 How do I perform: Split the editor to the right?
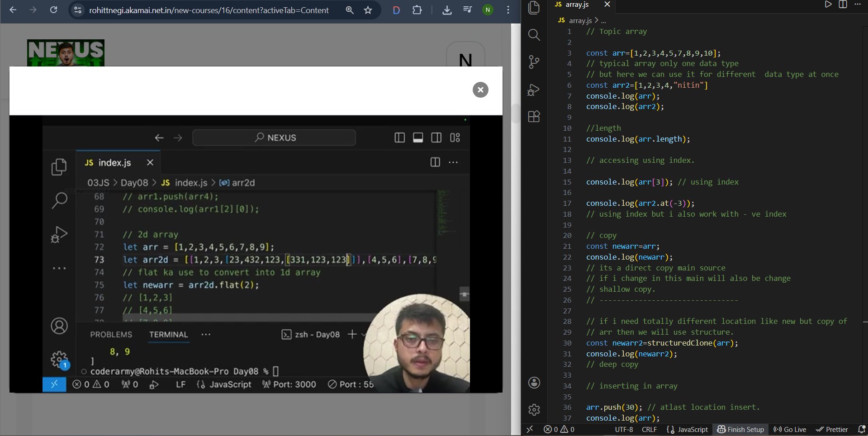[843, 5]
